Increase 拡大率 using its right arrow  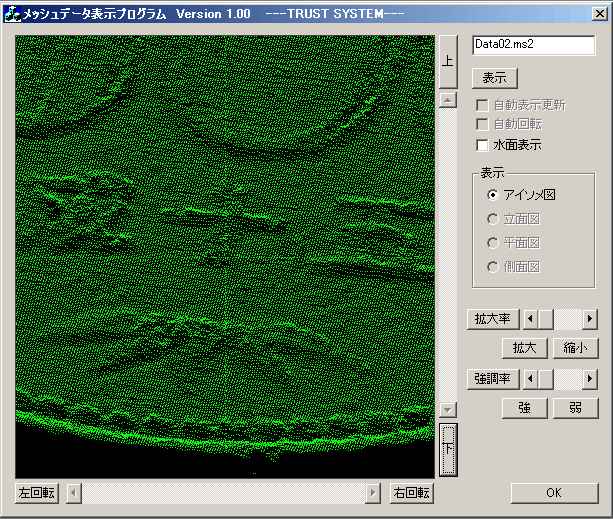[x=590, y=319]
